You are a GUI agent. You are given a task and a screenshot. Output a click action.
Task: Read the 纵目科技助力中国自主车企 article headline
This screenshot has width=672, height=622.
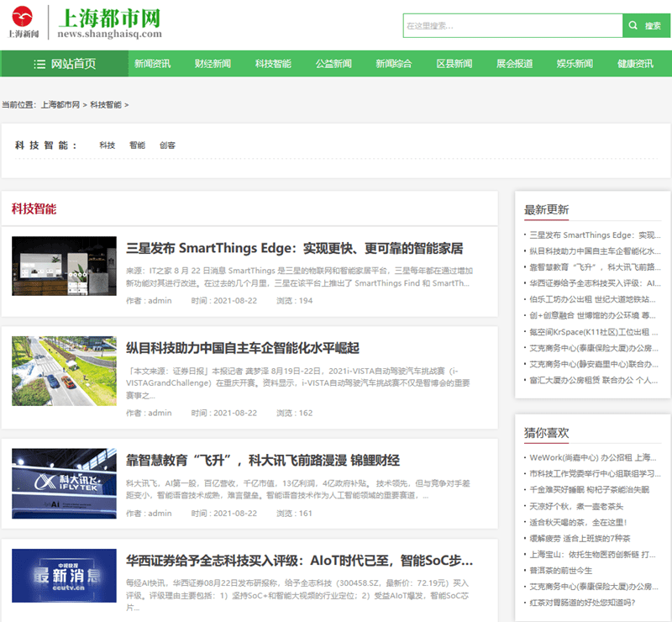click(242, 348)
